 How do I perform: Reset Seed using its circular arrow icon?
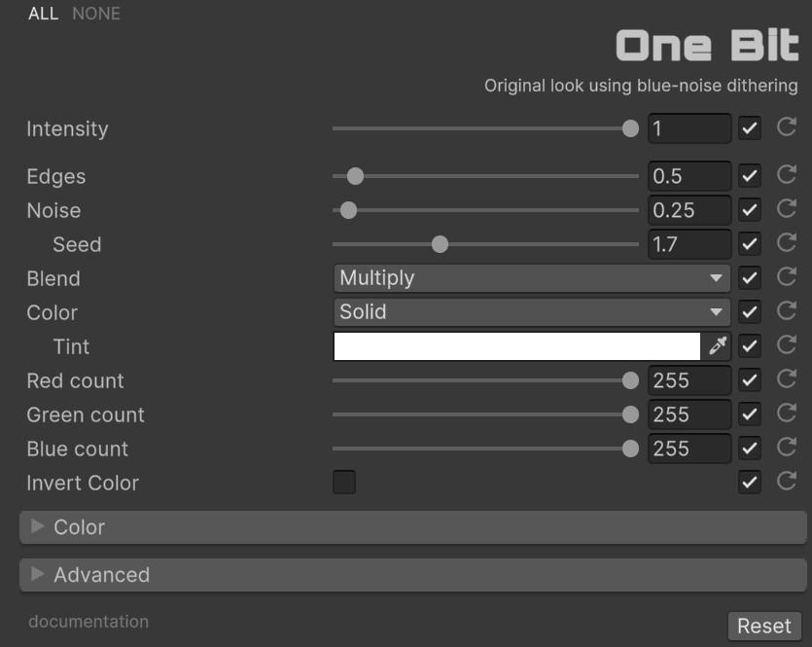787,243
